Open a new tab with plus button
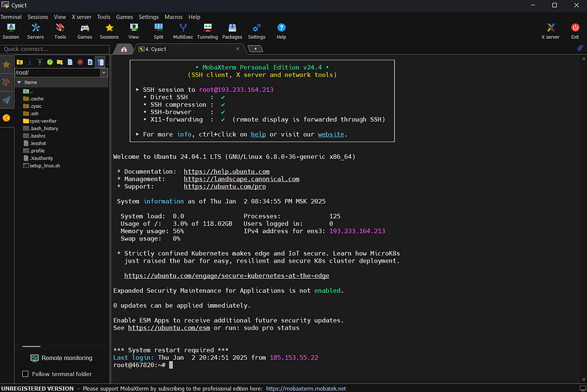Viewport: 587px width, 392px height. pos(256,49)
